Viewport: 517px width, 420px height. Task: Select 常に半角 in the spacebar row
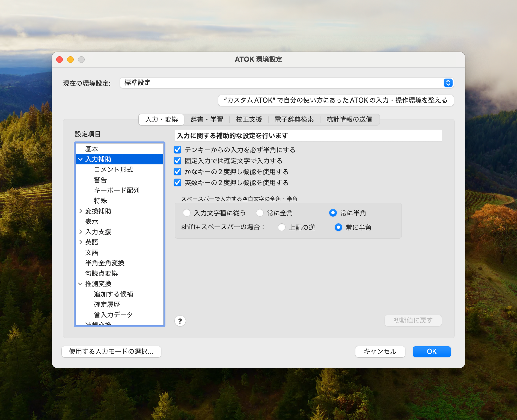point(333,213)
